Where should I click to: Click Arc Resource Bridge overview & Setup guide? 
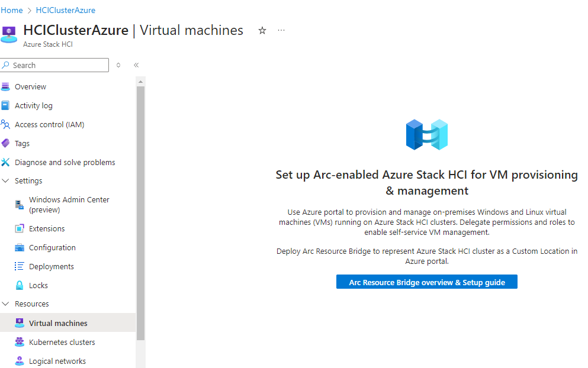(x=426, y=282)
